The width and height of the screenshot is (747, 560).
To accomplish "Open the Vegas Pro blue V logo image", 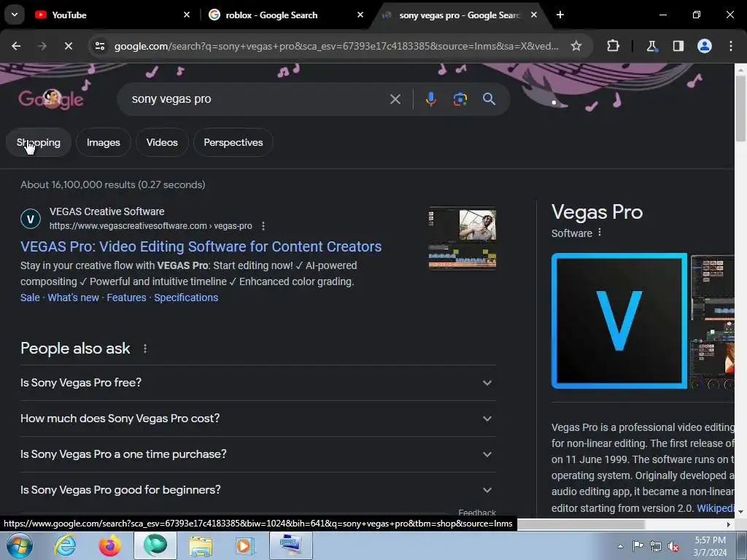I will [x=619, y=321].
